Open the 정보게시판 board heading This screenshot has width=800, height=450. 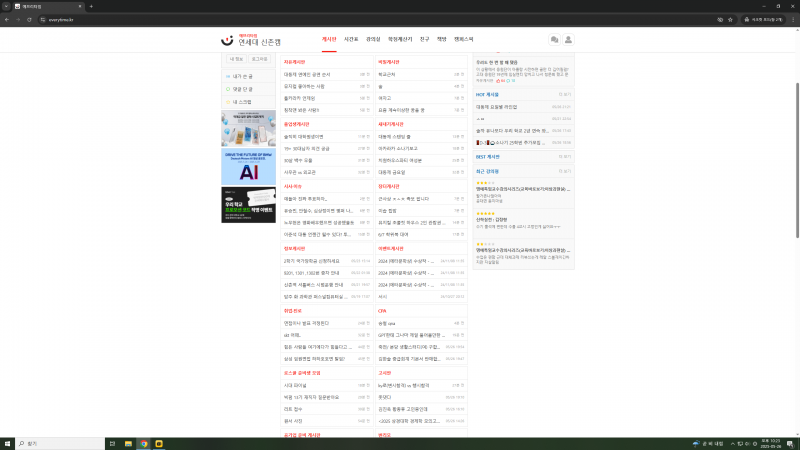pos(294,249)
